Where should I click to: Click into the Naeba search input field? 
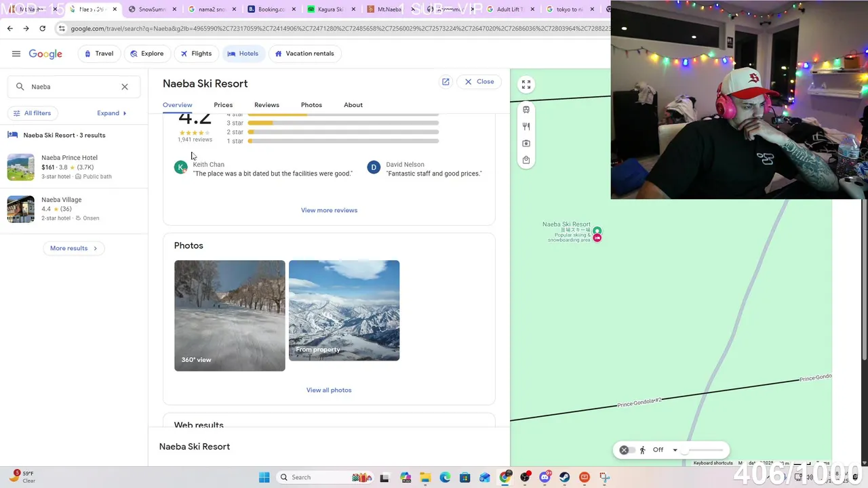click(x=73, y=87)
